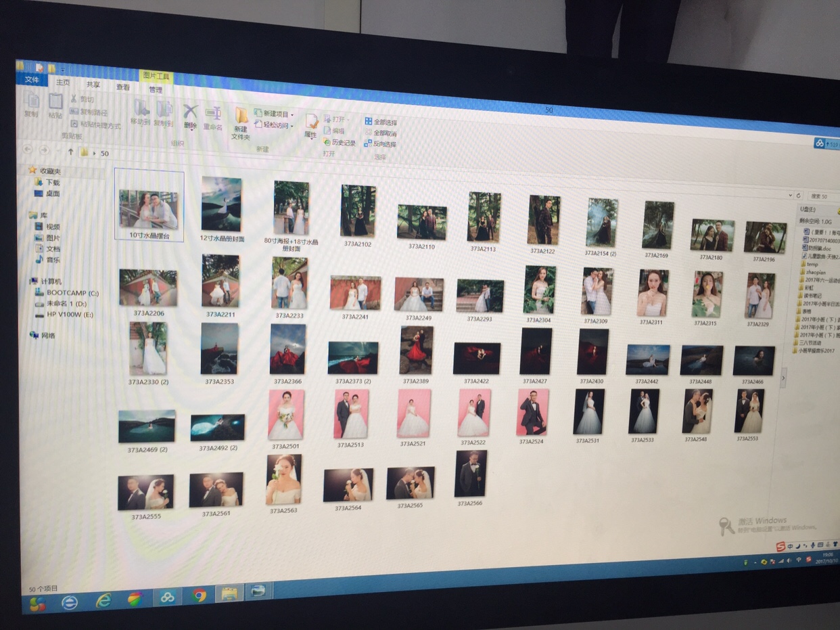Click the 编辑 edit command
The width and height of the screenshot is (840, 630).
point(334,131)
